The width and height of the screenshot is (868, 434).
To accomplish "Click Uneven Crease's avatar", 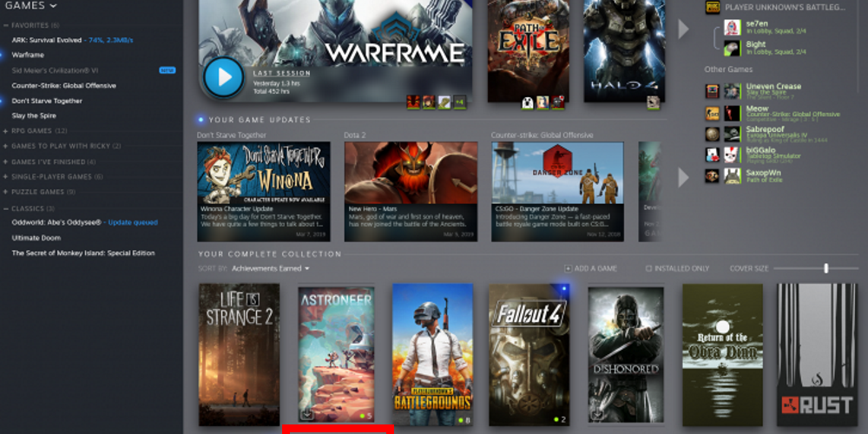I will point(733,91).
